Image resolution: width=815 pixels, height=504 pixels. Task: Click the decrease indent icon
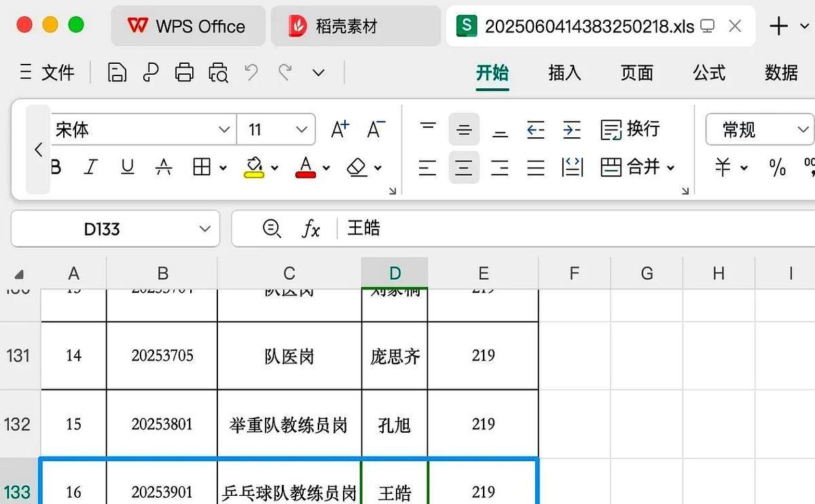(536, 129)
